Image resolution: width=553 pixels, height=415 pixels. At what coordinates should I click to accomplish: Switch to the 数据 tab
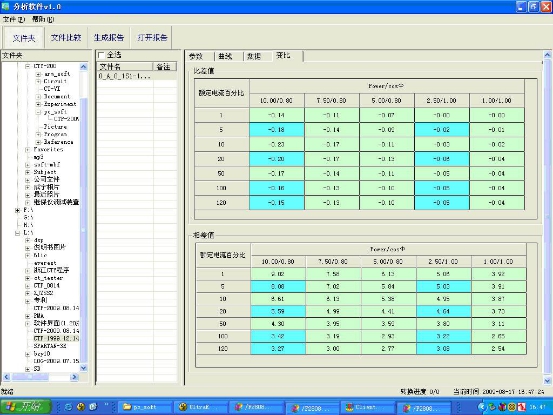pos(254,56)
